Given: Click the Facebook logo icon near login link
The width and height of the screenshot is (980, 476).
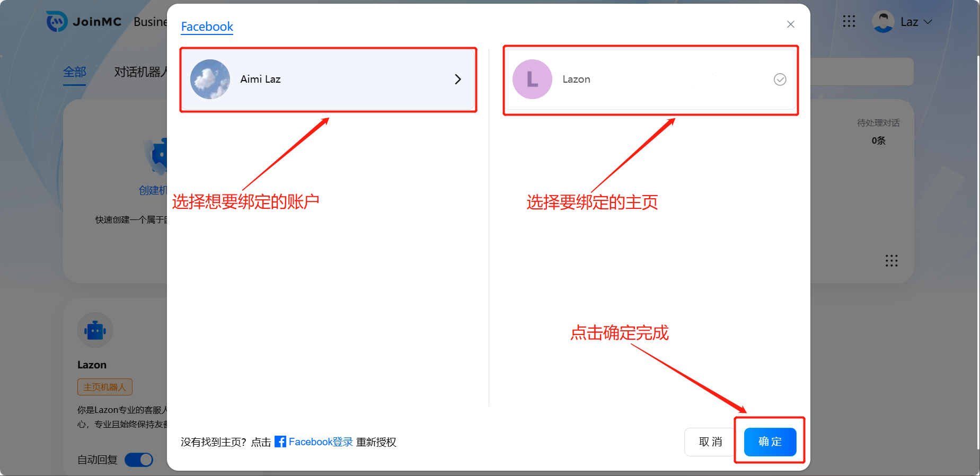Looking at the screenshot, I should (x=280, y=442).
